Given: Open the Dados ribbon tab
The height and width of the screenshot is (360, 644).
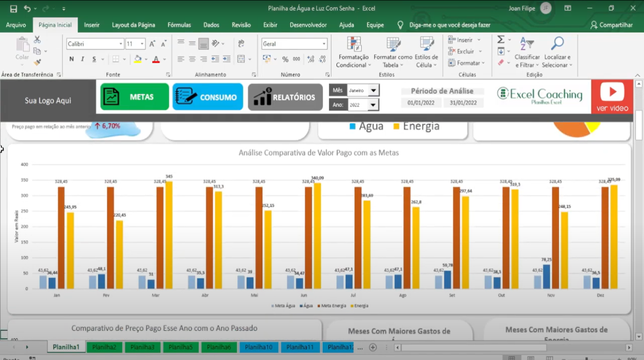Looking at the screenshot, I should [x=211, y=25].
